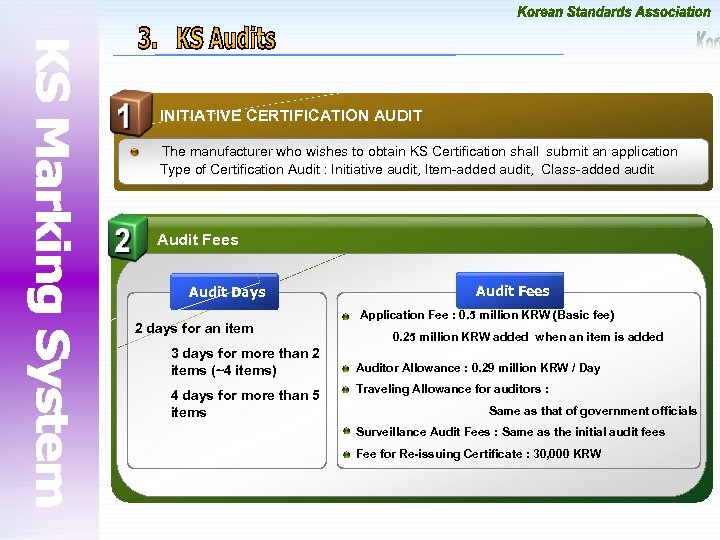Click the "Application Fee : 0.5 million KRW" line
The width and height of the screenshot is (720, 540).
point(487,315)
